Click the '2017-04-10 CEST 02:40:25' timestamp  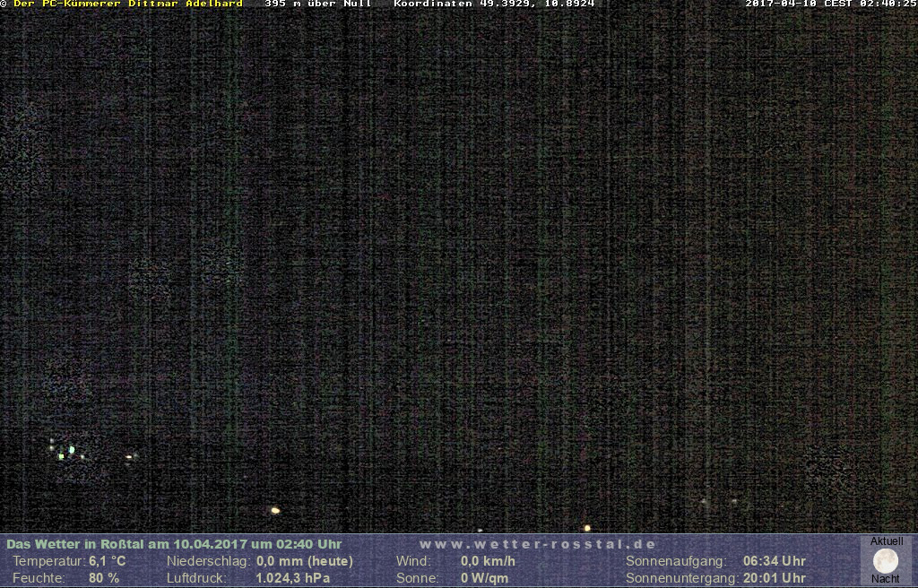pyautogui.click(x=831, y=4)
